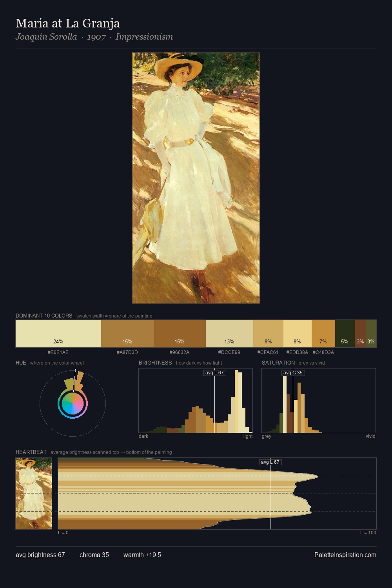The height and width of the screenshot is (588, 392).
Task: Click the HUE section heading
Action: (21, 363)
